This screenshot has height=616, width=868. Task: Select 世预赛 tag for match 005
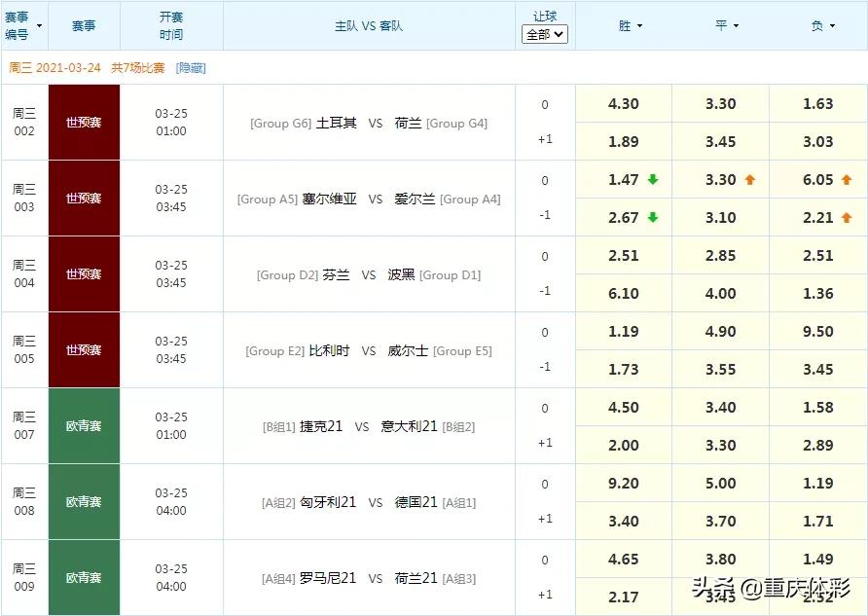(x=84, y=349)
